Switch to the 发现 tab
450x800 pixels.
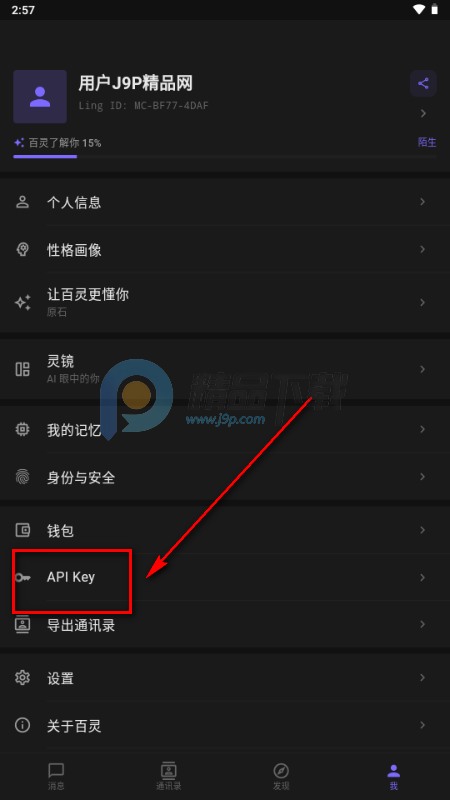[x=281, y=777]
